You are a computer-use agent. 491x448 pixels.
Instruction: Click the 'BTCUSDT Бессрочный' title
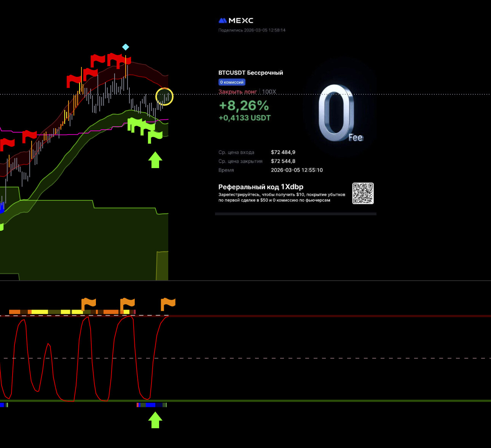pos(250,73)
